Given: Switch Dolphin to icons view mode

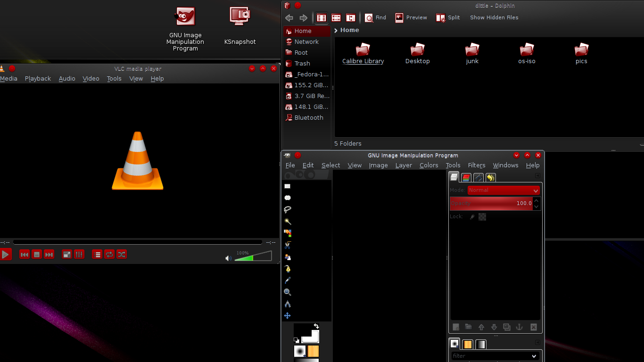Looking at the screenshot, I should 322,18.
